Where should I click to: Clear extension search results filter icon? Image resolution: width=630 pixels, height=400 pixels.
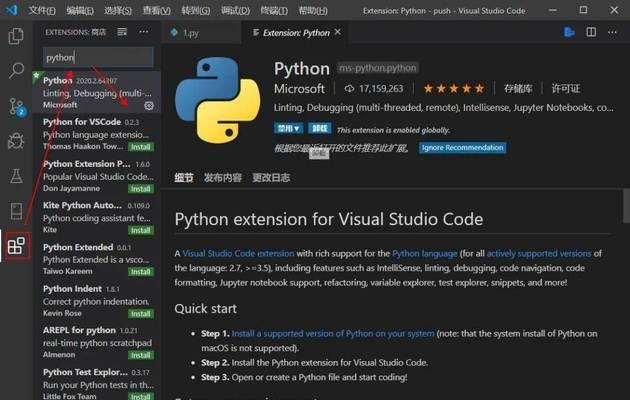[122, 32]
